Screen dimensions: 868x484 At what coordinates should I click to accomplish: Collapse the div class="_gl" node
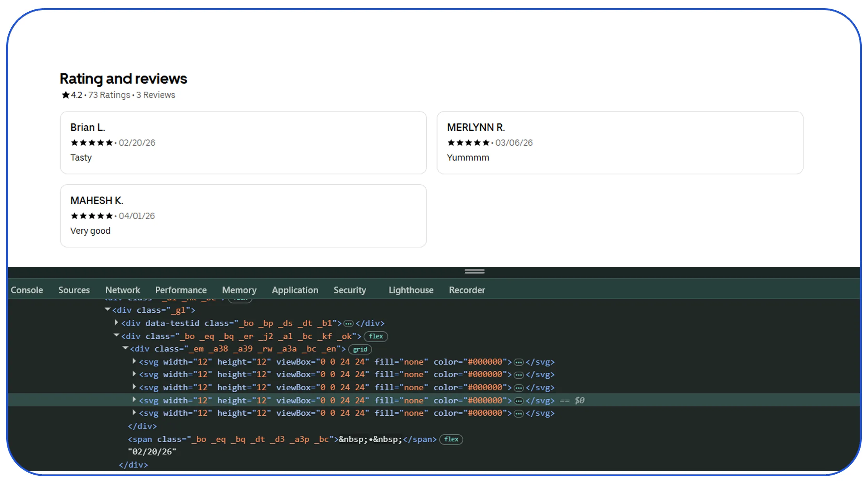107,310
